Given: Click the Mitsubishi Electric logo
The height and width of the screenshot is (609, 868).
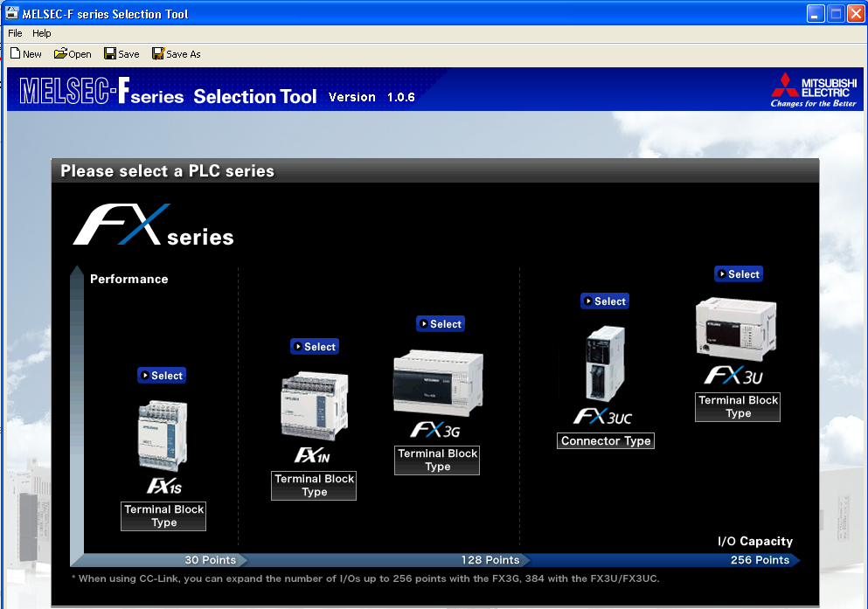Looking at the screenshot, I should pyautogui.click(x=814, y=90).
